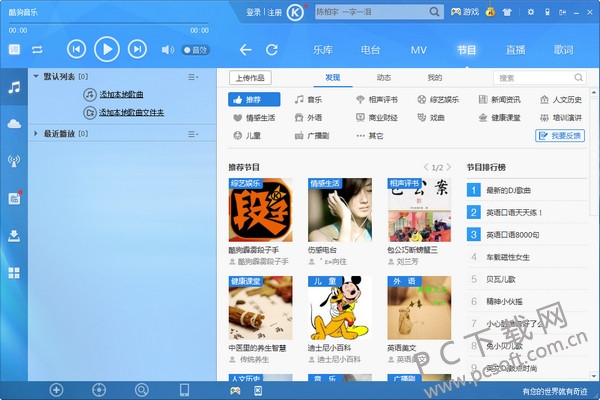Image resolution: width=600 pixels, height=400 pixels.
Task: Click the locate target icon in bottom bar
Action: (99, 390)
